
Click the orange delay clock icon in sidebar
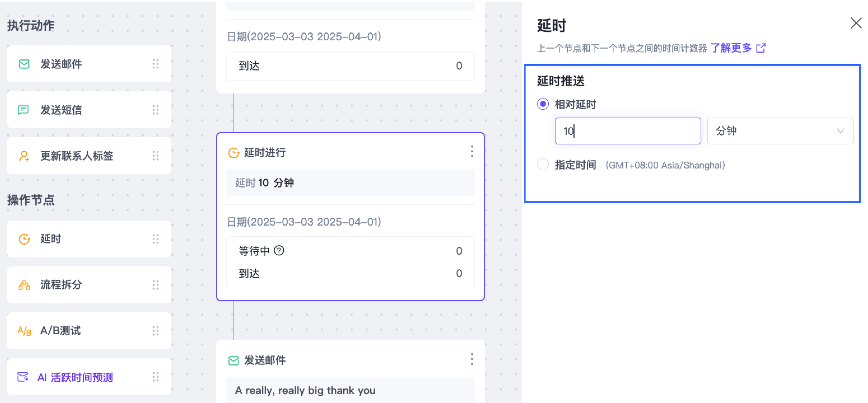(24, 239)
